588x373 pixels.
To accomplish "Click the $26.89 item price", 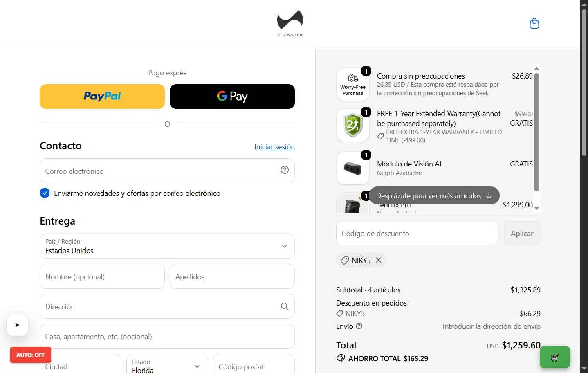I will [x=522, y=76].
